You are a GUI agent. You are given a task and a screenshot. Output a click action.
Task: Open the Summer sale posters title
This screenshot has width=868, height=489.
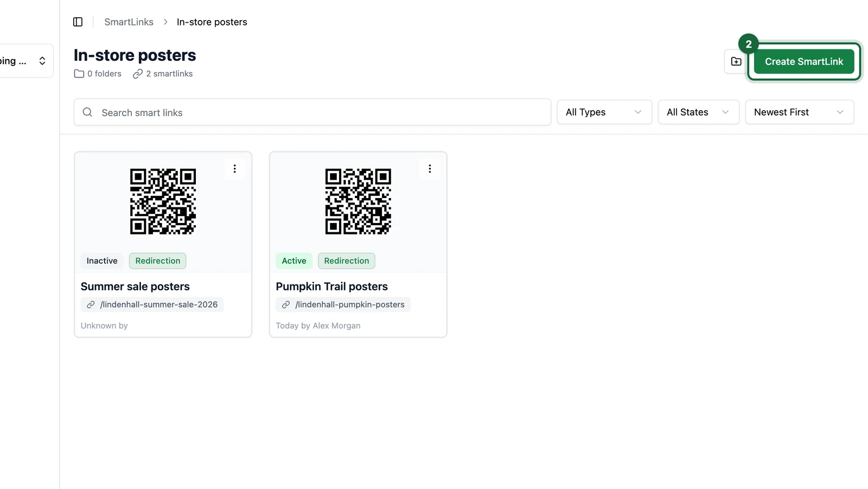(x=135, y=287)
